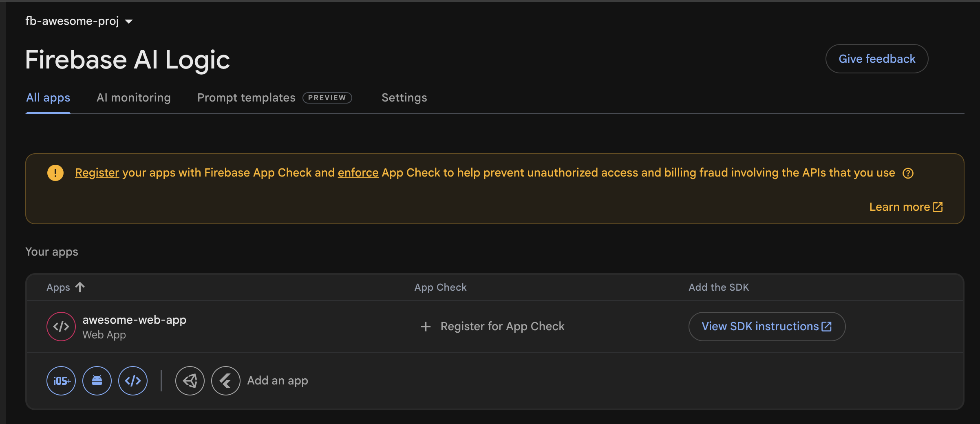Go to the Settings tab
Viewport: 980px width, 424px height.
point(404,98)
